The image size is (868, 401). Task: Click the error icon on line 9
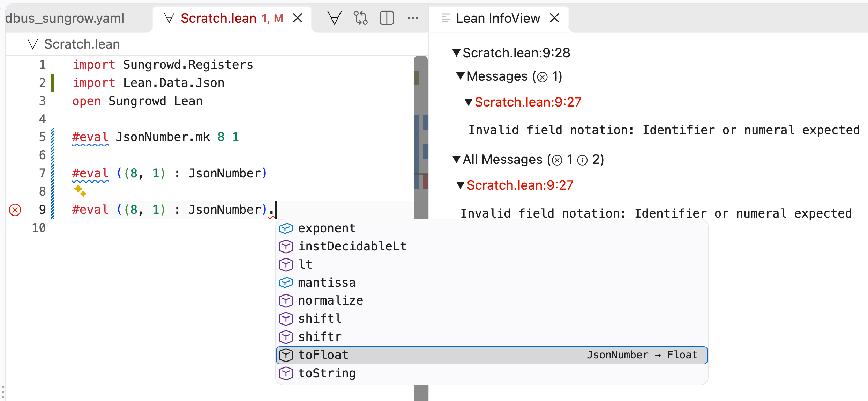(15, 210)
